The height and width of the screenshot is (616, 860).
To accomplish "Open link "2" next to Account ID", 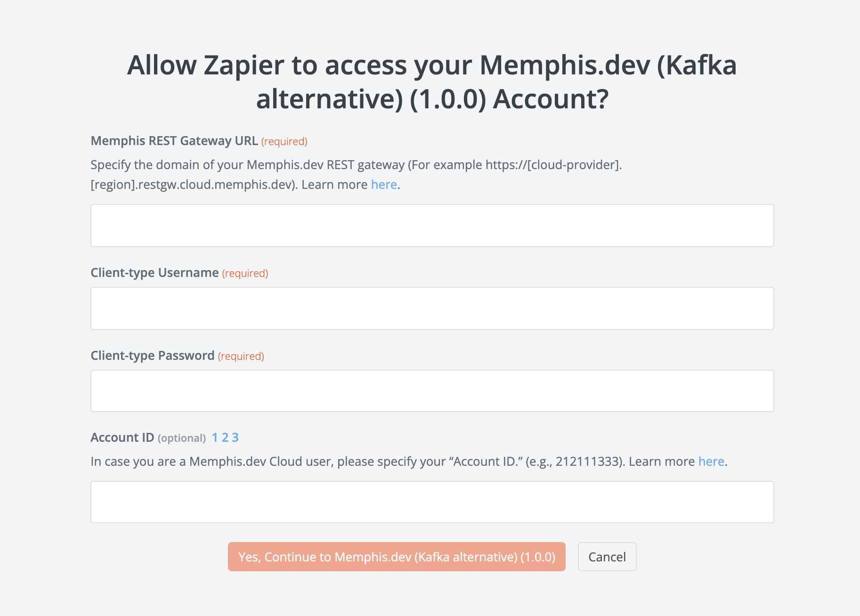I will point(225,438).
